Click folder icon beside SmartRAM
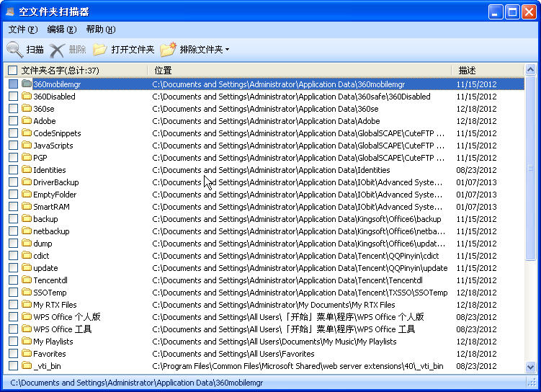 [27, 206]
